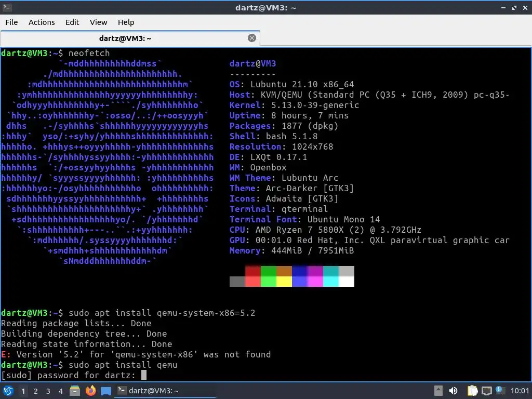The height and width of the screenshot is (399, 532).
Task: Open the update notifier tray icon
Action: click(x=499, y=390)
